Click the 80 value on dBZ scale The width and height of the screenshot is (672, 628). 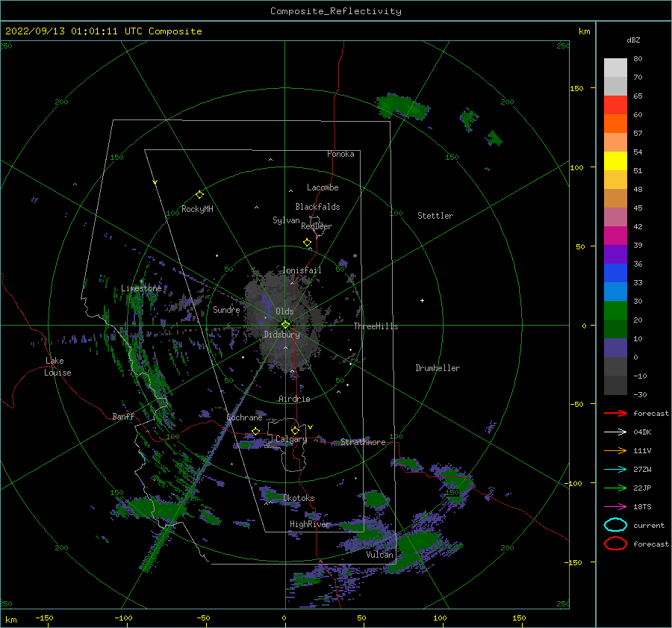(x=638, y=59)
